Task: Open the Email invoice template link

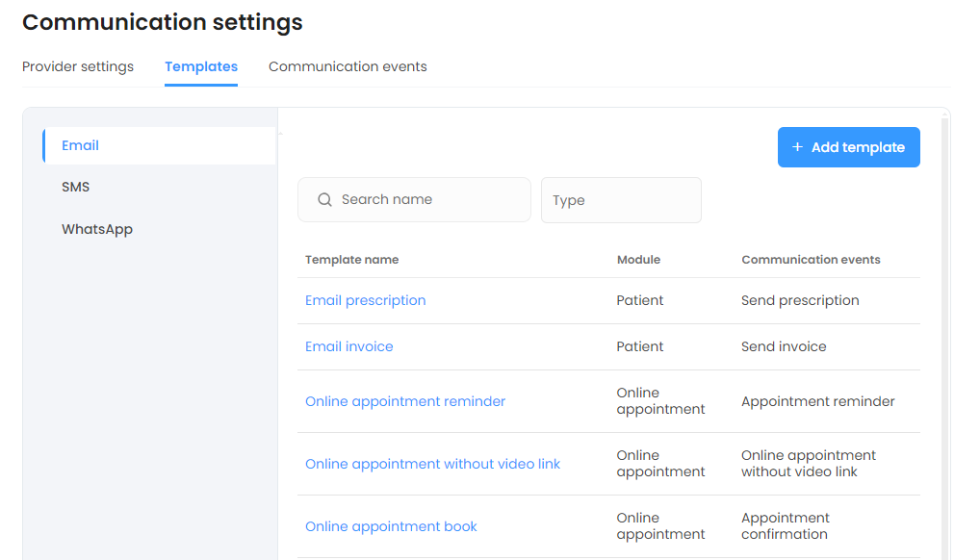Action: pos(348,346)
